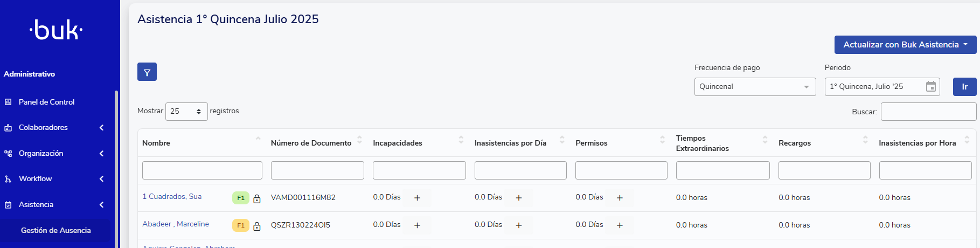Click the Buscar search field

click(928, 112)
